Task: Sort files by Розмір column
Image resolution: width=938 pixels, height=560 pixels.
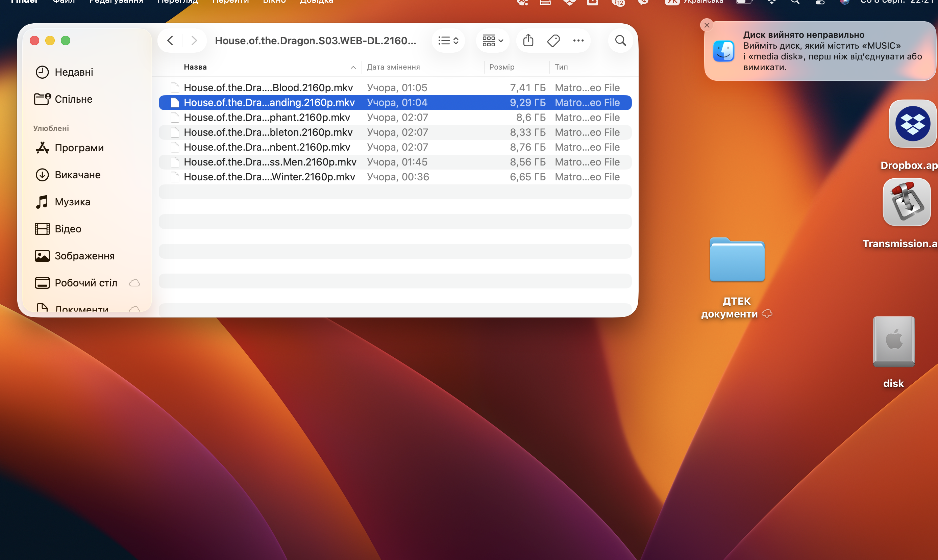Action: (x=502, y=67)
